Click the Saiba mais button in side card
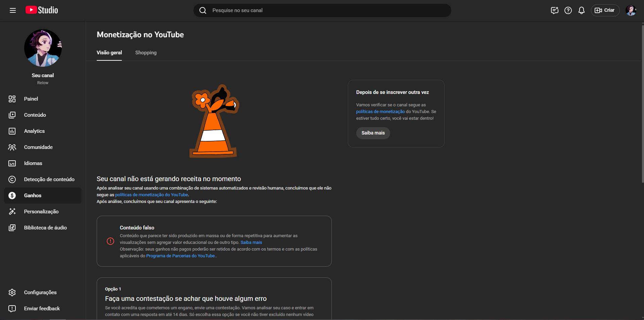The width and height of the screenshot is (644, 320). click(x=373, y=133)
